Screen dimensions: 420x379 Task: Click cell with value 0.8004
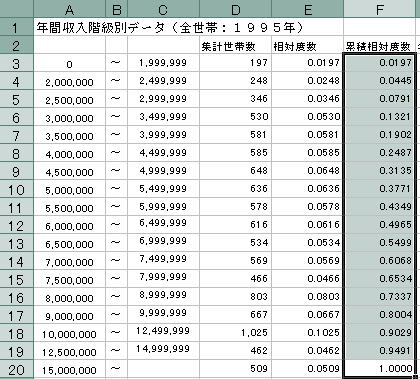click(380, 315)
